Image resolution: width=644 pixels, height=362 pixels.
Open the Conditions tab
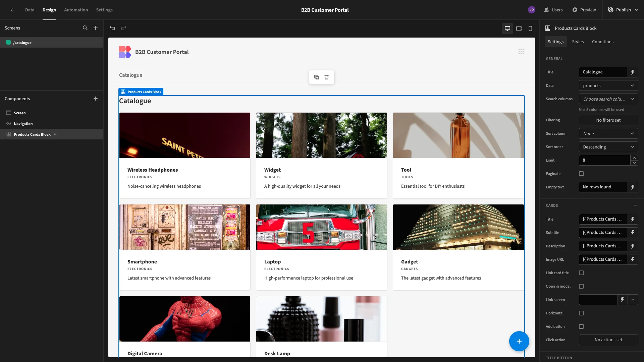(602, 42)
